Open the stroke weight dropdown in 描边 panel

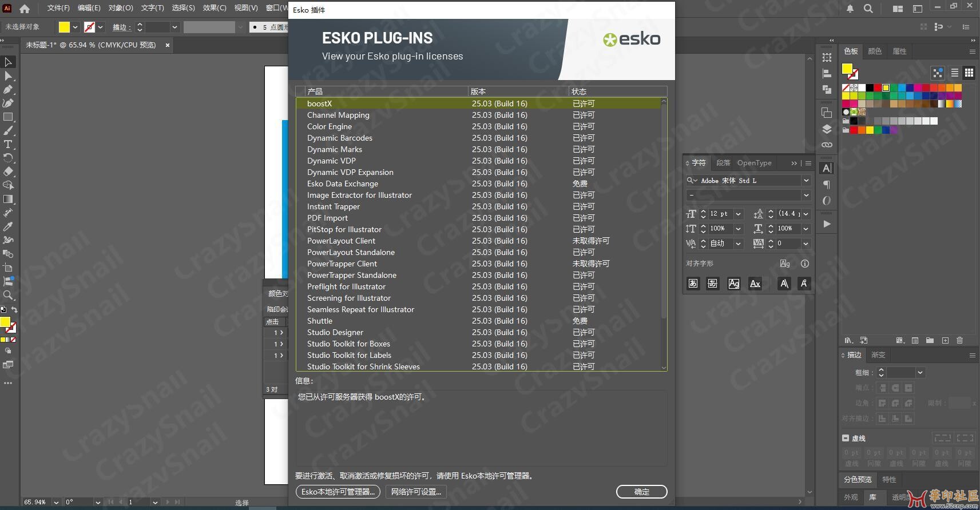(x=920, y=373)
